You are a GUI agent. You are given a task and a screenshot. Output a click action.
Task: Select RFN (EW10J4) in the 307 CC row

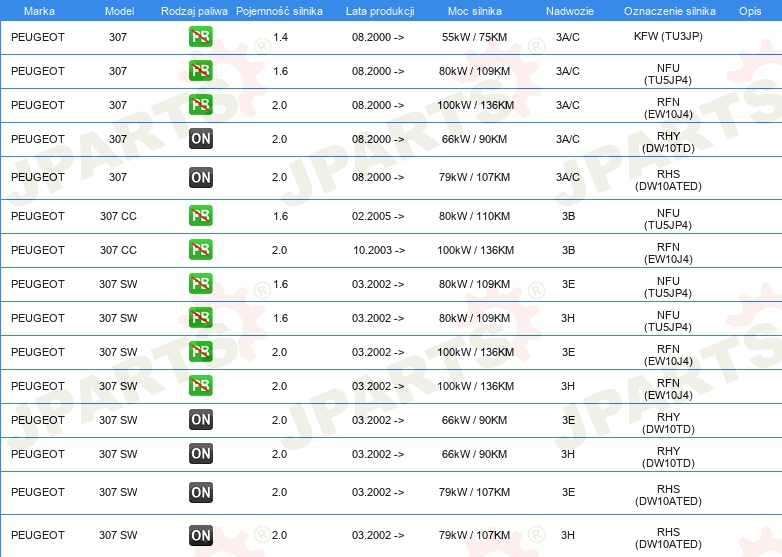[x=668, y=253]
